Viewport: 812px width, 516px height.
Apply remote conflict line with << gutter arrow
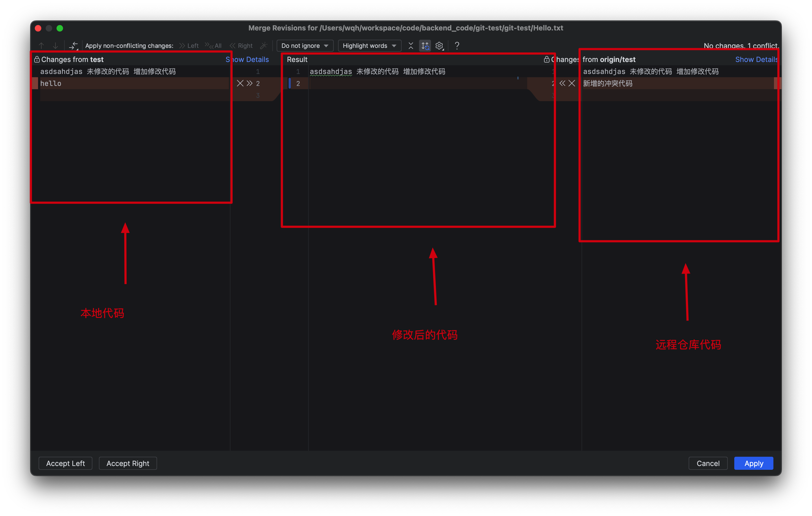click(x=562, y=83)
